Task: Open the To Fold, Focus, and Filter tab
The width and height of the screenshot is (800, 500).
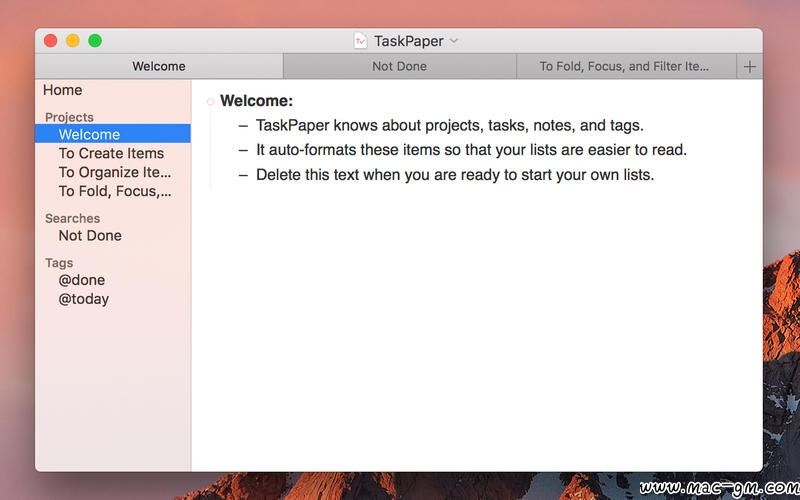Action: [x=626, y=66]
